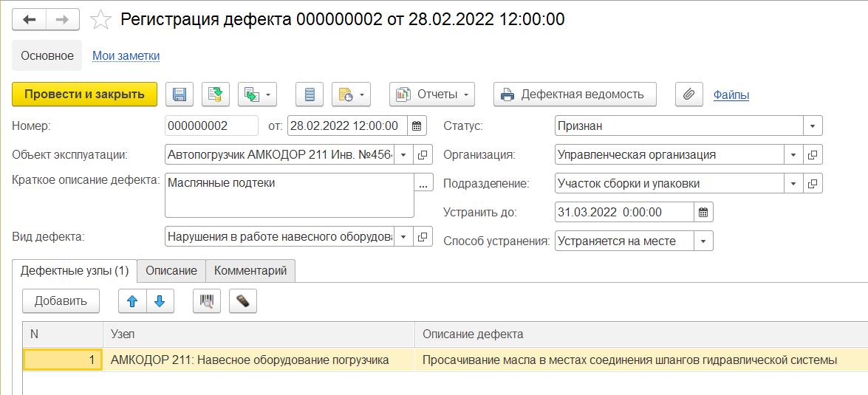Open the Способ устранения dropdown list
Viewport: 868px width, 395px height.
[x=703, y=241]
